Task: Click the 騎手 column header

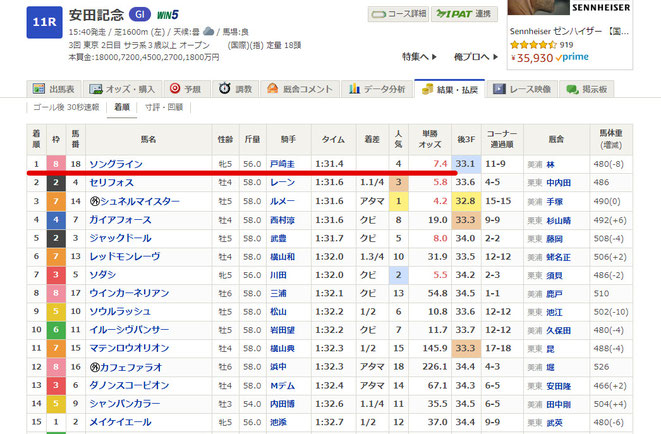Action: [289, 139]
